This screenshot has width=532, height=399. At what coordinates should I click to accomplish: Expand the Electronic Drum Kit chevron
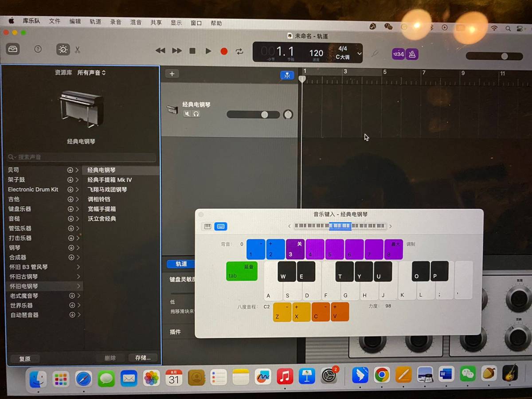(x=77, y=190)
